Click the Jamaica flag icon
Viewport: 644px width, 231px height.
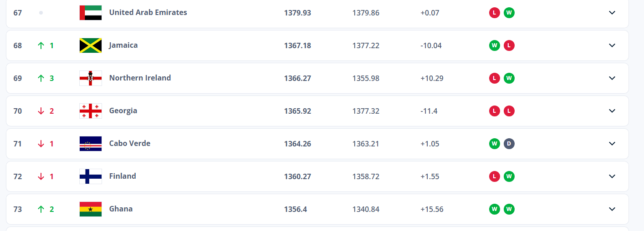[x=91, y=45]
